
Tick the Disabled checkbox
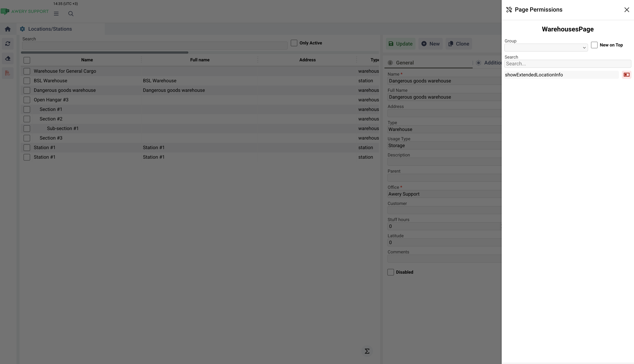(391, 272)
